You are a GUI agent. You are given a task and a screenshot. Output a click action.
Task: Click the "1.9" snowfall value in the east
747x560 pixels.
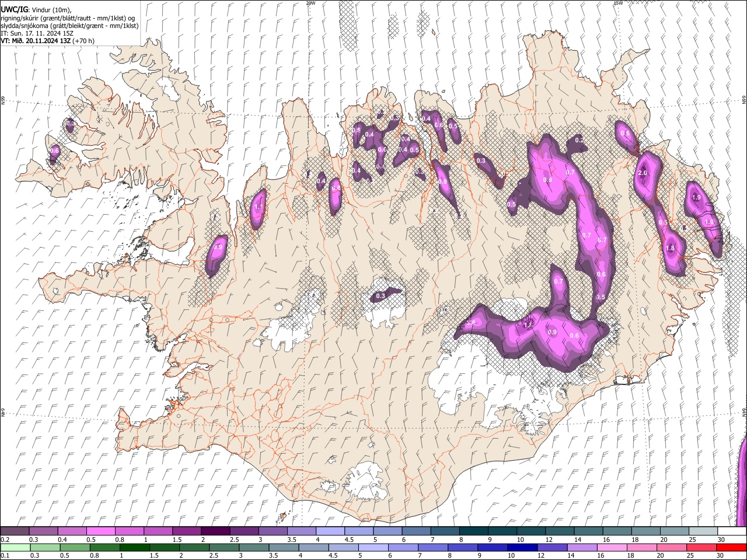(696, 198)
